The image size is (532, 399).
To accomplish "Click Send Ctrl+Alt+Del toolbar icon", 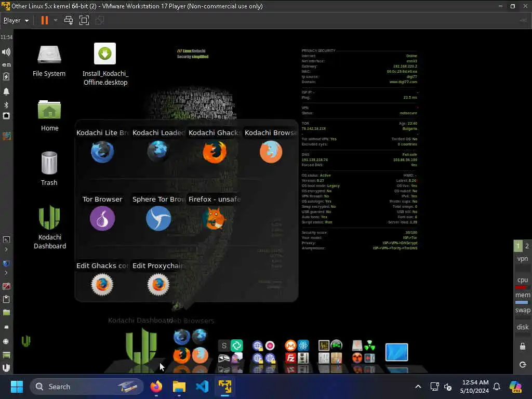I will click(x=69, y=20).
